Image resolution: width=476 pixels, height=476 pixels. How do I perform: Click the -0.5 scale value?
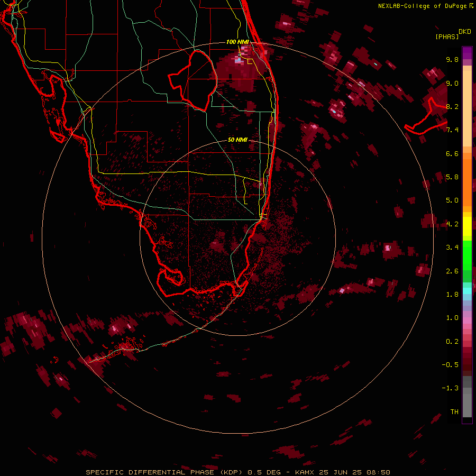point(450,365)
